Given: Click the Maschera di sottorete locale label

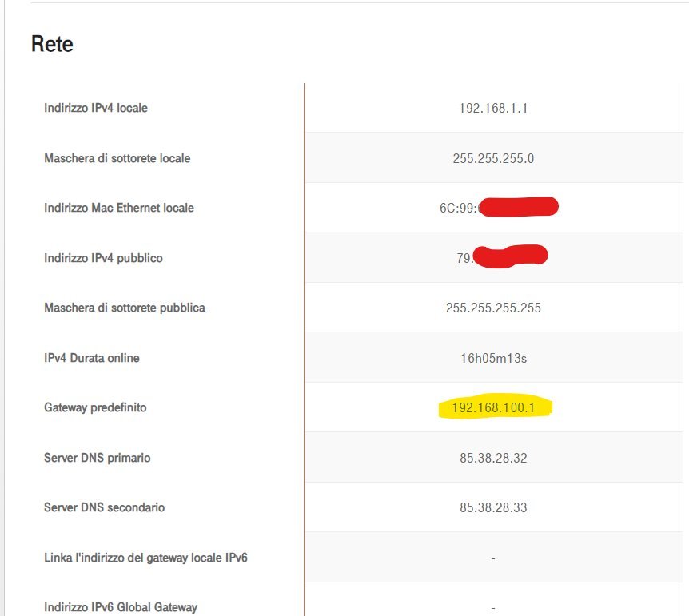Looking at the screenshot, I should (x=117, y=158).
